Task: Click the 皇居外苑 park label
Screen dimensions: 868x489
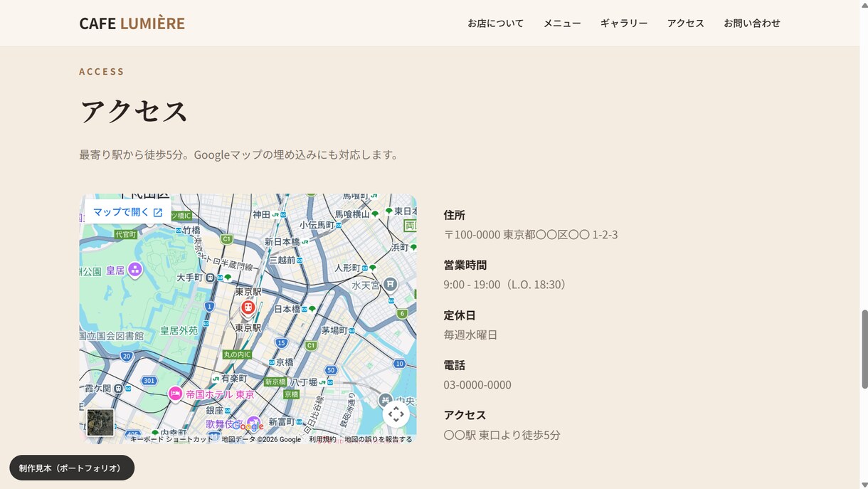Action: (x=179, y=331)
